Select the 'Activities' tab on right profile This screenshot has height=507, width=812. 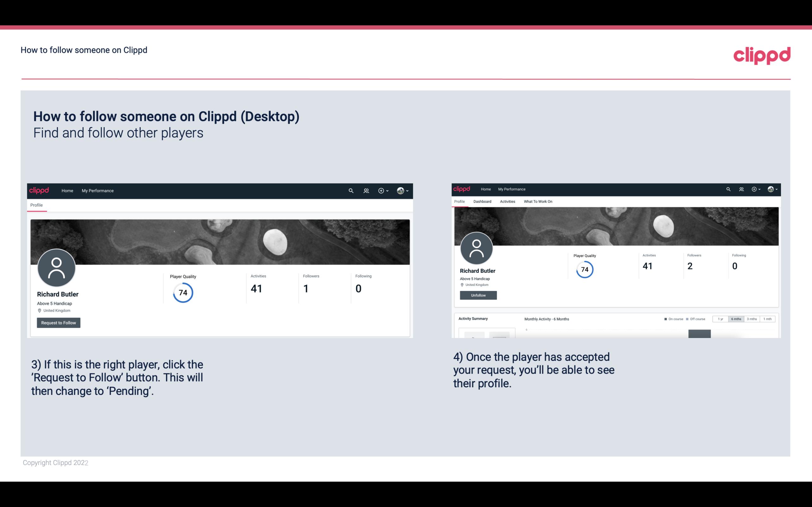[x=506, y=201]
